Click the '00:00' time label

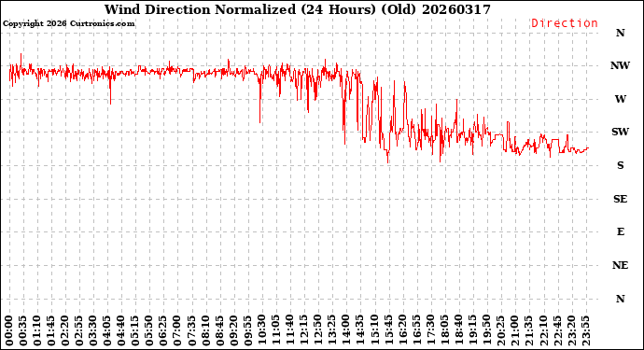pos(9,330)
